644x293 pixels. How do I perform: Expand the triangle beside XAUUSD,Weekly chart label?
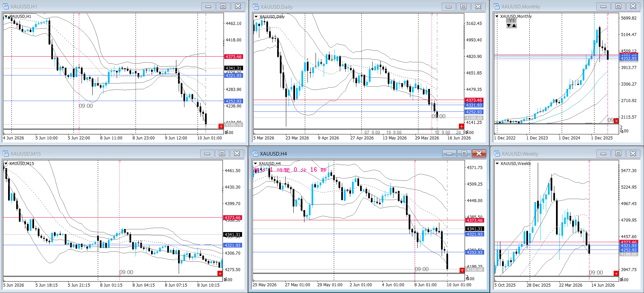pos(497,163)
